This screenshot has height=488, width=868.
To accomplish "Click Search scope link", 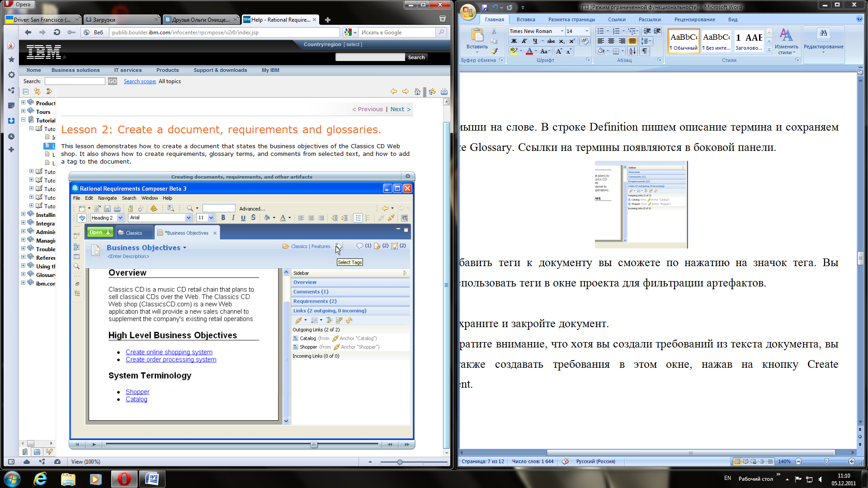I will pos(140,81).
